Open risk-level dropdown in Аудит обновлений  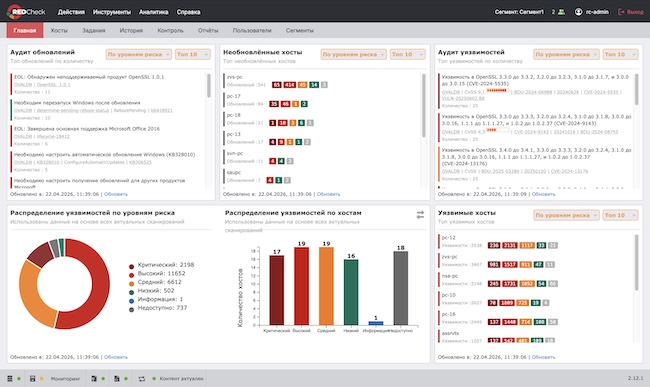click(x=138, y=54)
